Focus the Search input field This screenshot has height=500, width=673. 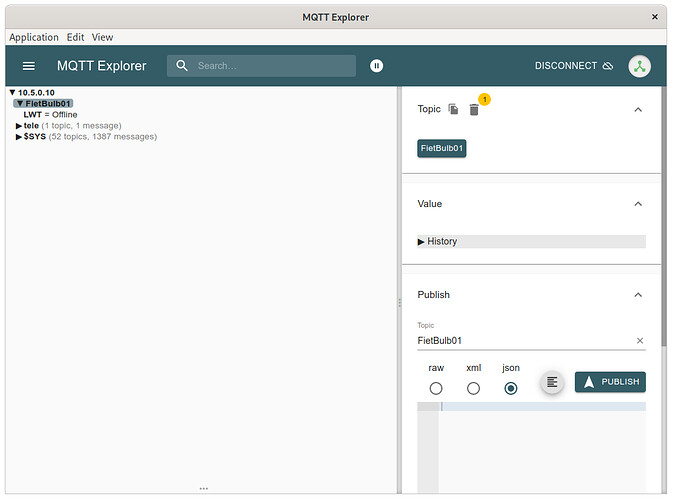coord(261,66)
